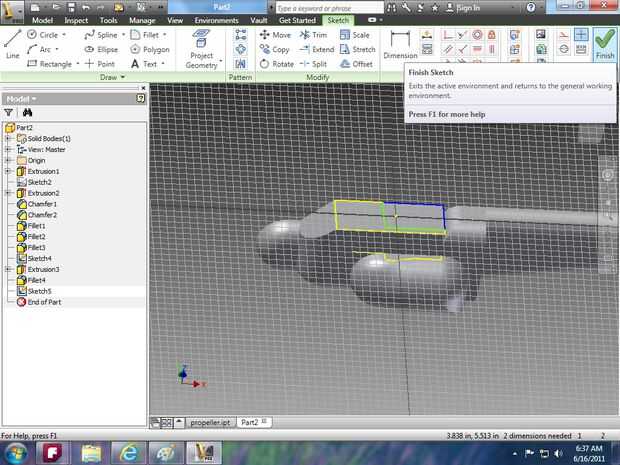Open Internet Explorer from the taskbar
The height and width of the screenshot is (465, 620).
click(x=128, y=453)
